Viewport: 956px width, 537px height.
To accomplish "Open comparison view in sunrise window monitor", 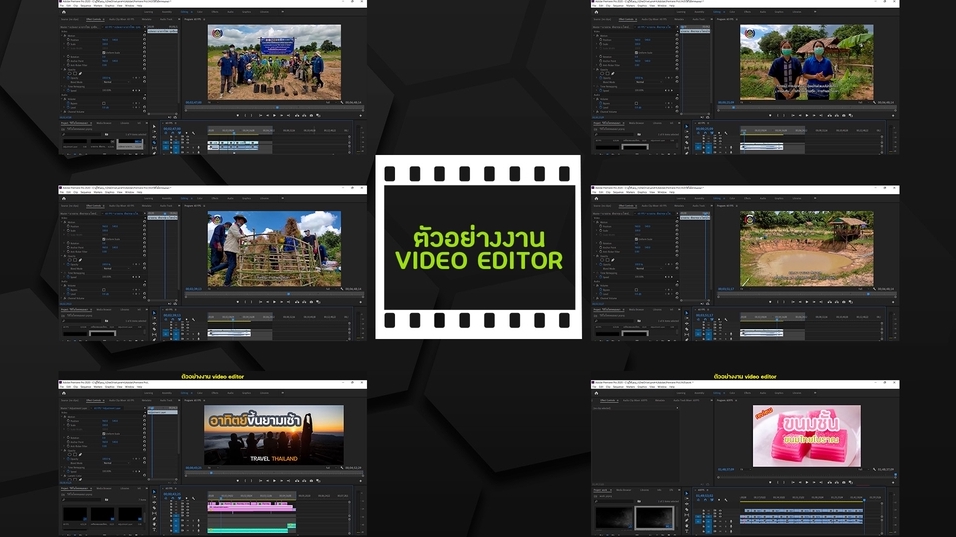I will click(318, 480).
